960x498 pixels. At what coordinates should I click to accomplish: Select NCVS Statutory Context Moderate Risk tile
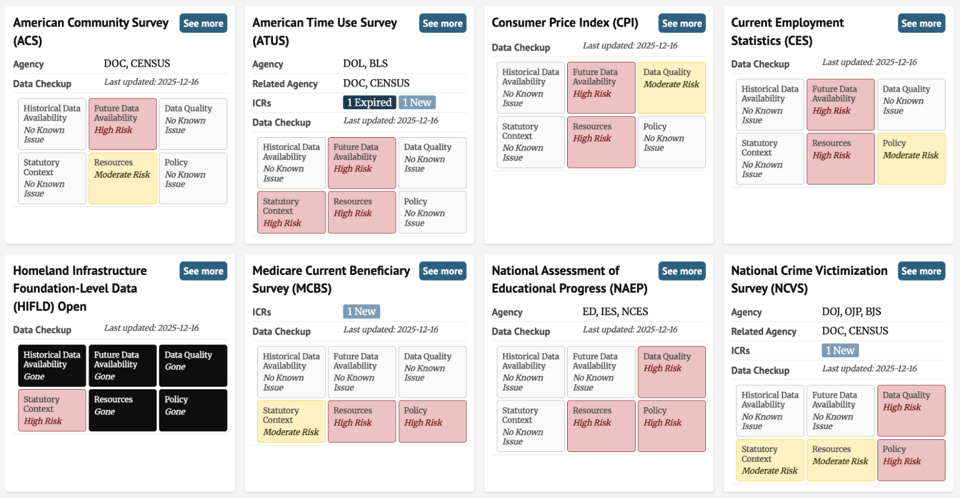pos(770,460)
